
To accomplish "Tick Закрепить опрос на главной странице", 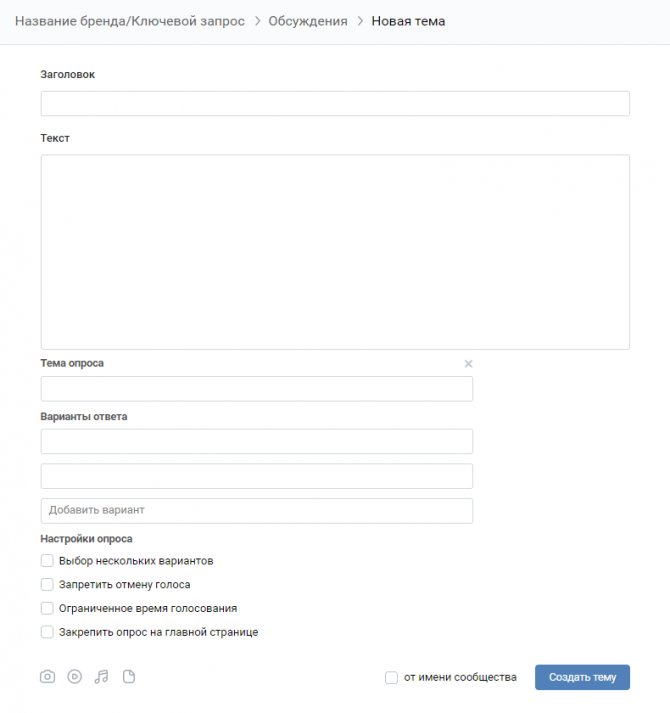I will [47, 632].
